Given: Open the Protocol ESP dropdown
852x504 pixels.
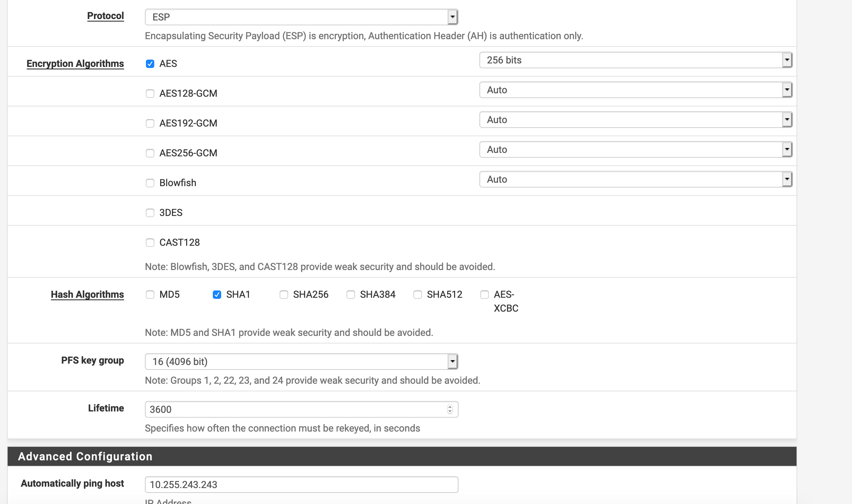Looking at the screenshot, I should pyautogui.click(x=301, y=17).
